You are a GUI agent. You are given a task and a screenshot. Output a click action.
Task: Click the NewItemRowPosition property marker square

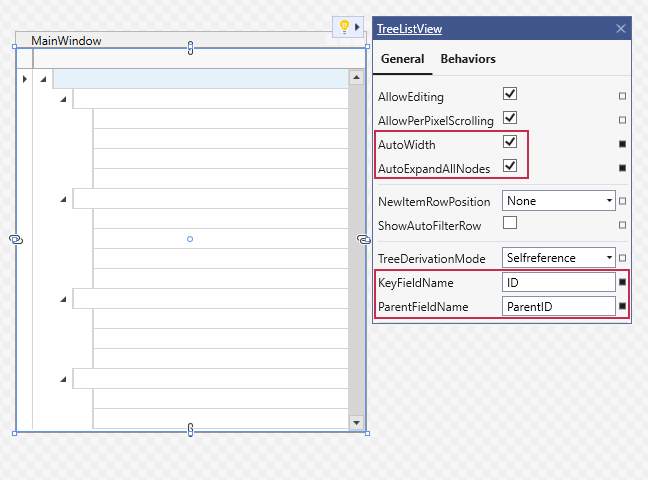(622, 201)
